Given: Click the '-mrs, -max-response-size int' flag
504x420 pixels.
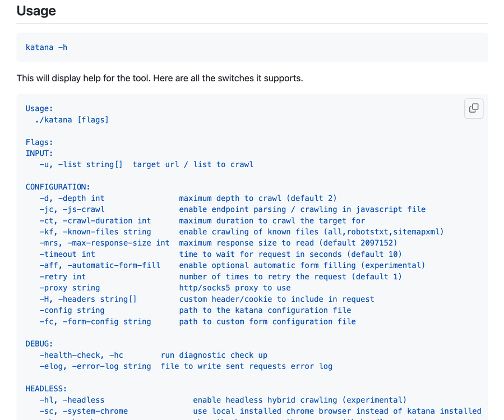Looking at the screenshot, I should (104, 243).
